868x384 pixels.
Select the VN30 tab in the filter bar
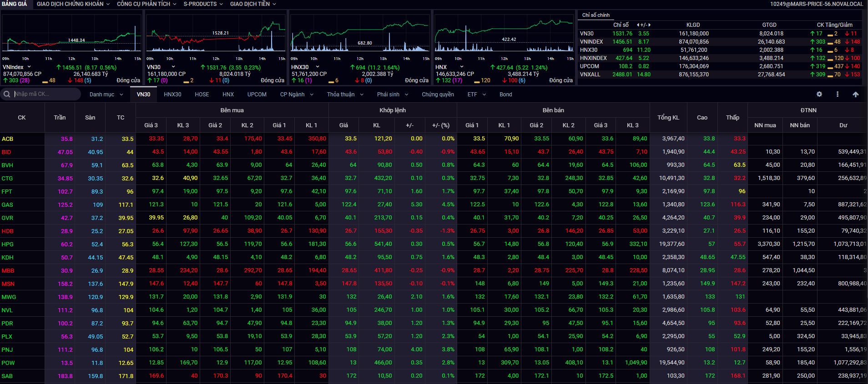143,95
